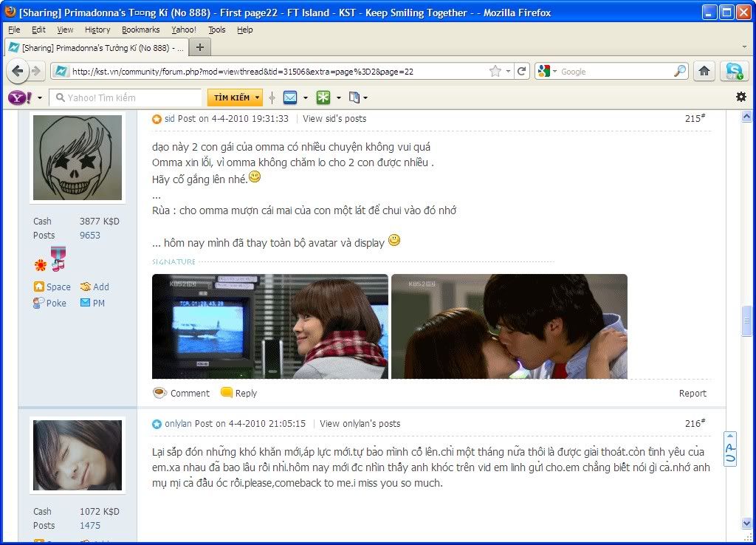Click sid's skull avatar image
This screenshot has width=756, height=545.
coord(78,158)
